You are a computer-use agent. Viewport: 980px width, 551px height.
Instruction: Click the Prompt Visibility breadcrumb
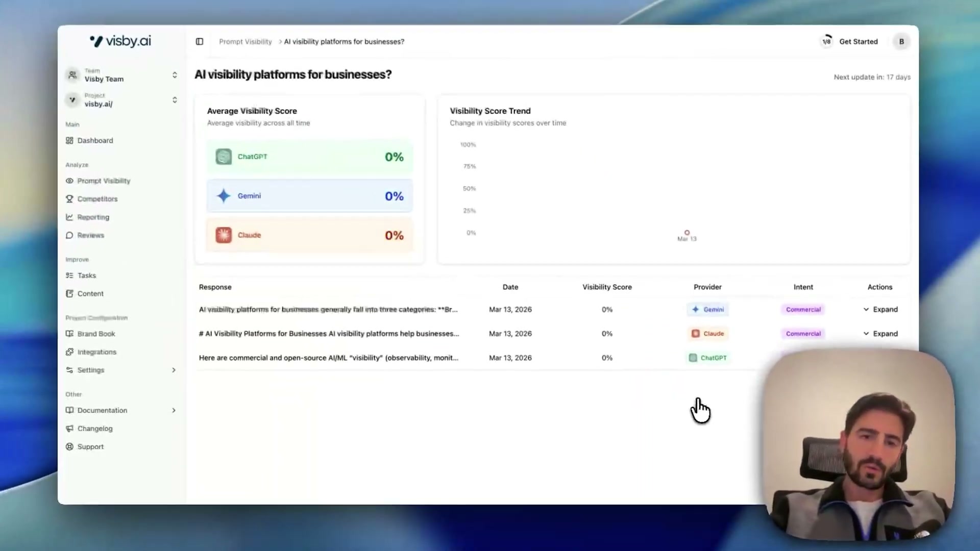(x=246, y=42)
